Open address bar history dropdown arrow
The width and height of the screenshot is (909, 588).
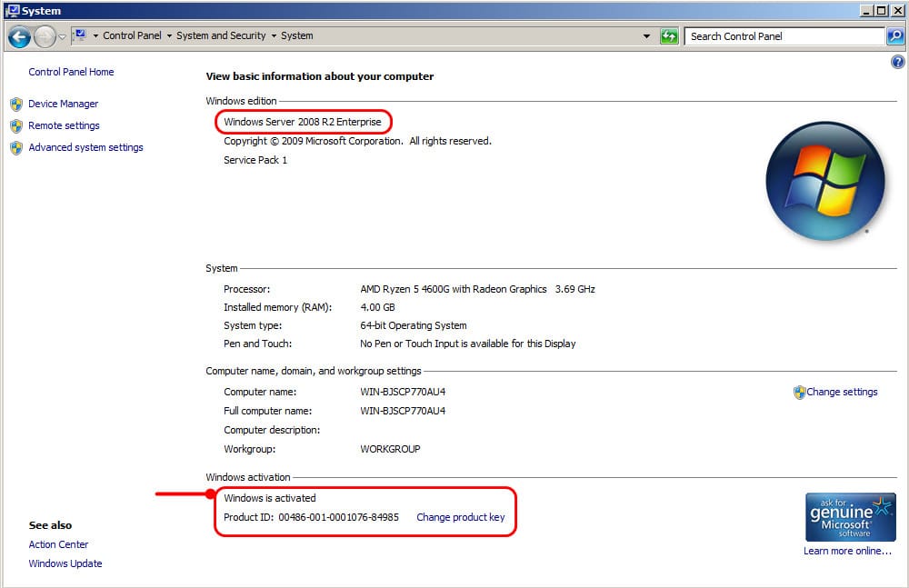tap(646, 36)
